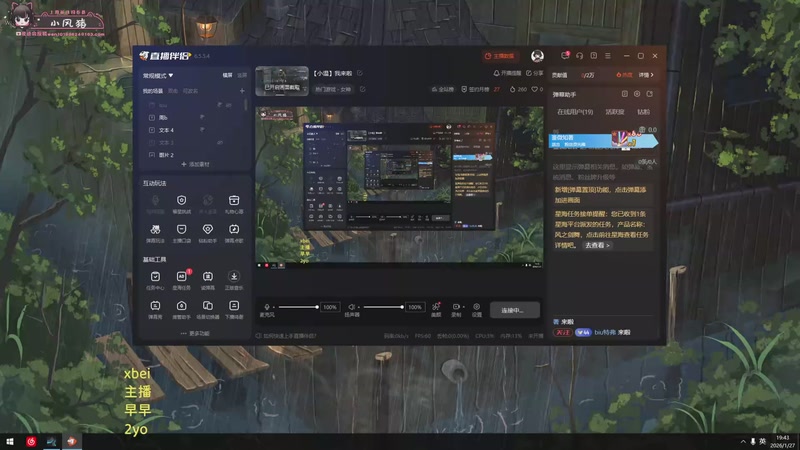Click the microphone 100% value box
This screenshot has width=800, height=450.
coord(330,307)
